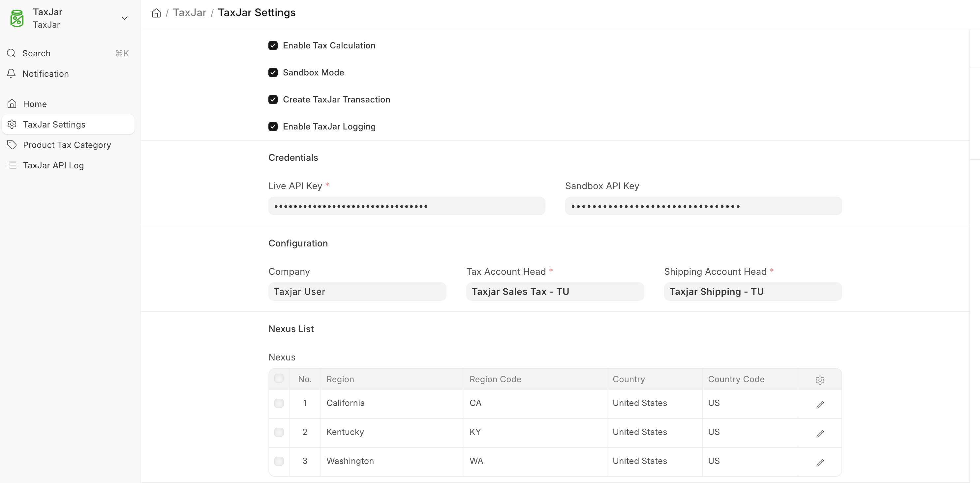Click the TaxJar Settings gear icon
The image size is (980, 483).
point(12,124)
